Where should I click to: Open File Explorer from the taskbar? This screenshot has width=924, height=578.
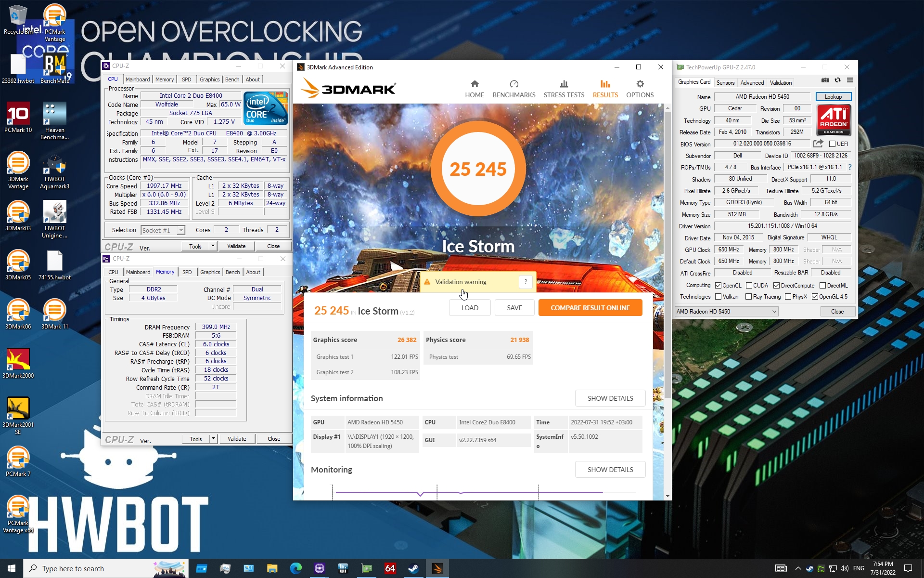tap(272, 568)
